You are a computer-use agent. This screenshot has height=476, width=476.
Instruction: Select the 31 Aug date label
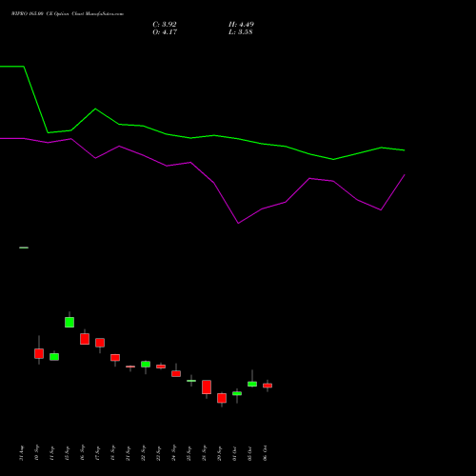pos(21,453)
